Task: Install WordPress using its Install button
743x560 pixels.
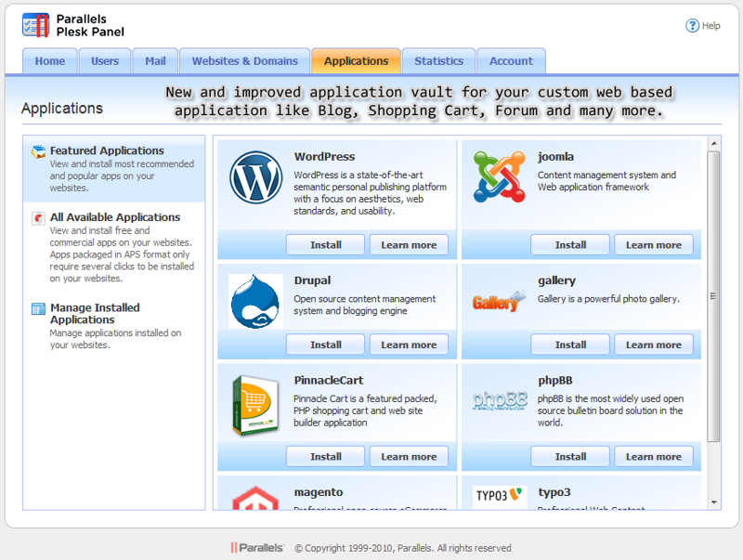Action: 325,244
